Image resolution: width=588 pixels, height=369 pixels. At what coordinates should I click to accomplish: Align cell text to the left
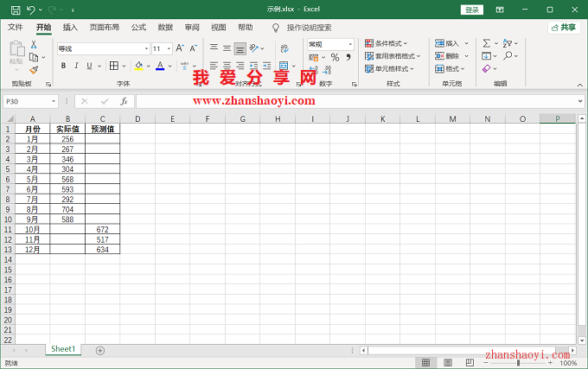coord(214,66)
